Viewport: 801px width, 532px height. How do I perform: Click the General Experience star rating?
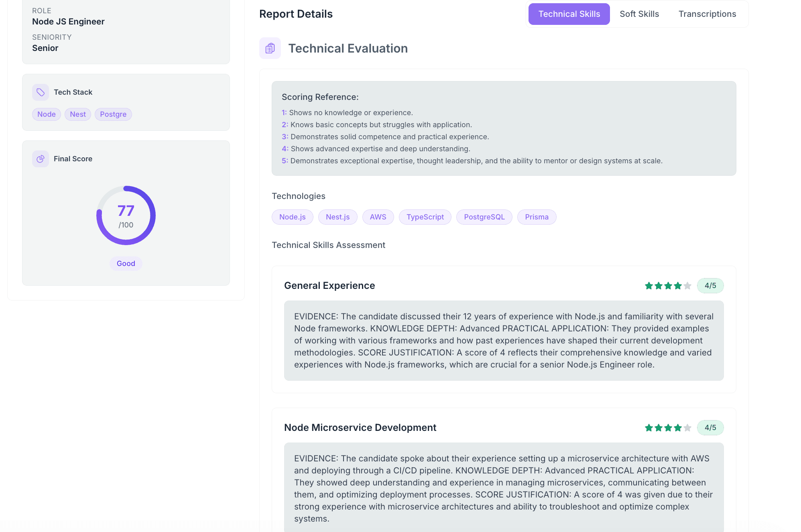click(x=668, y=286)
